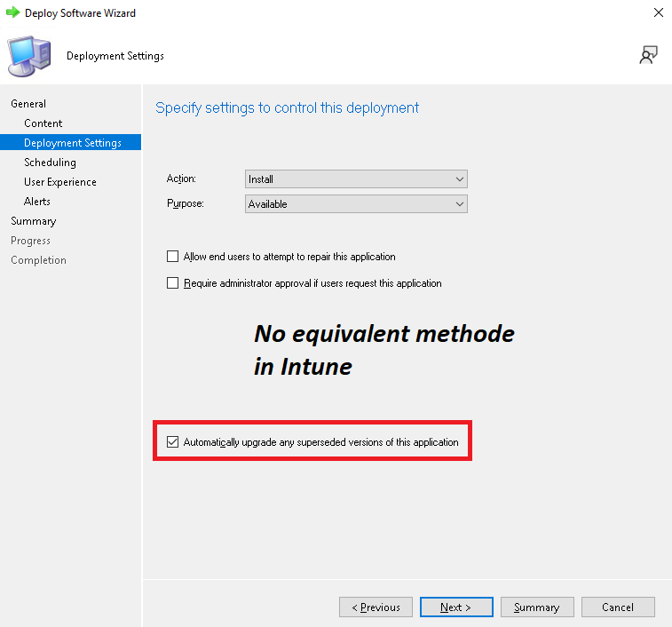Click the computer icon in the header
This screenshot has height=627, width=672.
pos(29,56)
